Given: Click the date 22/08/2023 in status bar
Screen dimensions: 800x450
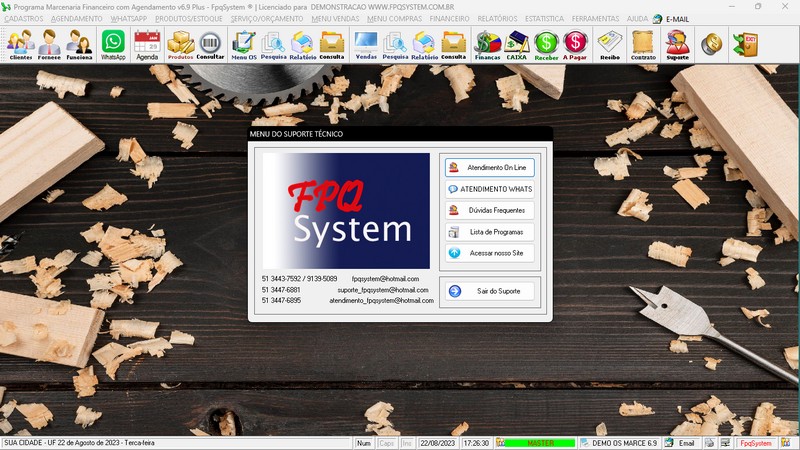Looking at the screenshot, I should click(x=437, y=443).
